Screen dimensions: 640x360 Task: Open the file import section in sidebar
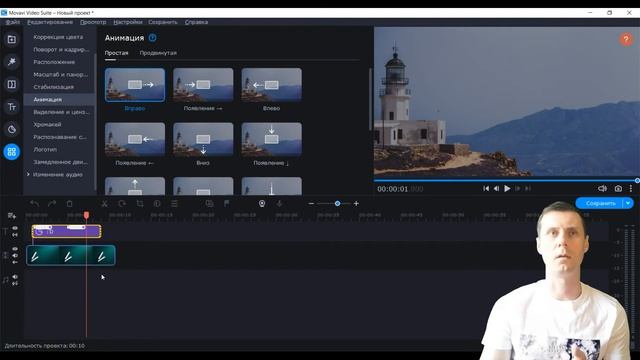11,40
